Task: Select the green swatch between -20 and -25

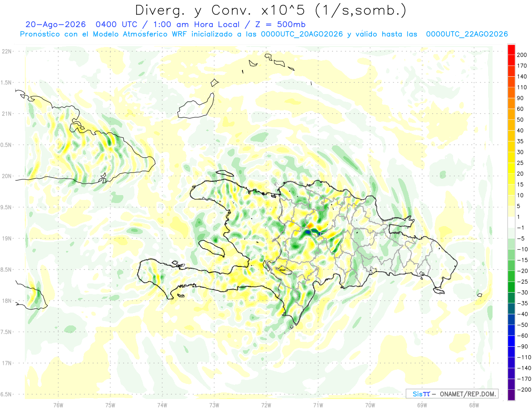Action: click(511, 276)
